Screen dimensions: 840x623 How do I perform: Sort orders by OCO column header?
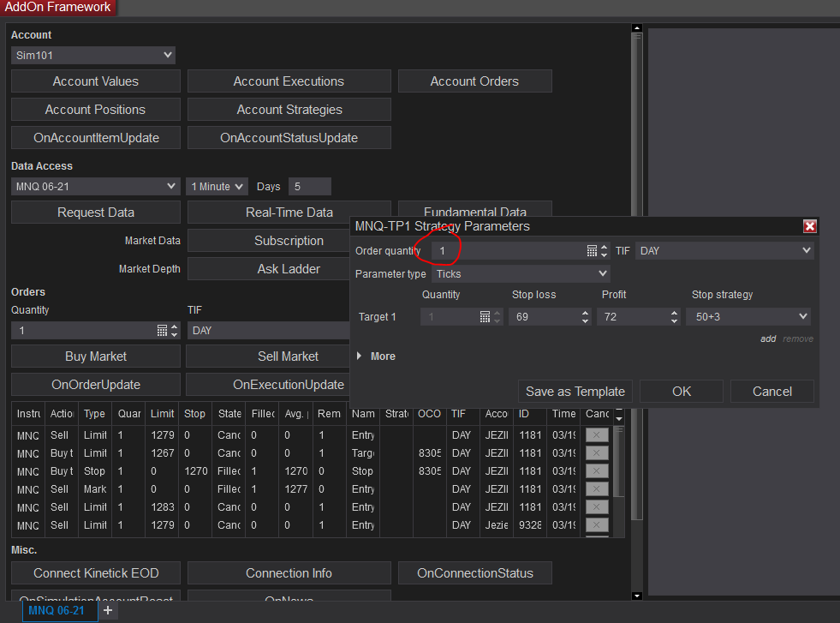(429, 414)
